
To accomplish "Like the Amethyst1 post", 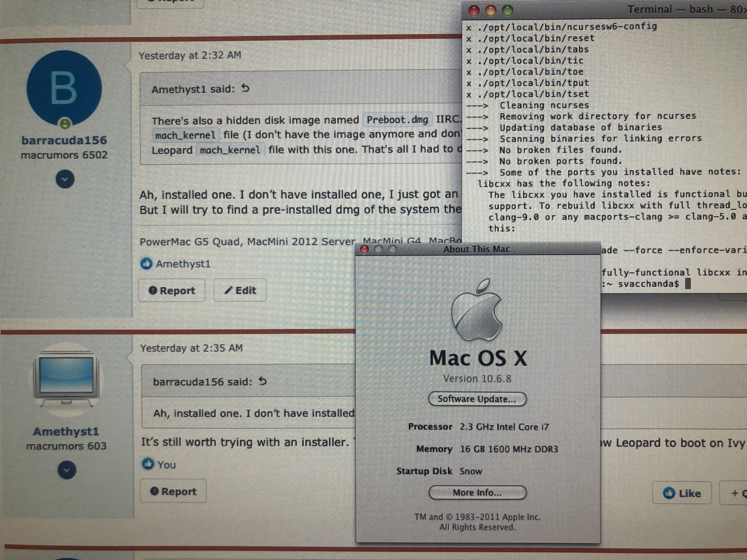I will (682, 493).
